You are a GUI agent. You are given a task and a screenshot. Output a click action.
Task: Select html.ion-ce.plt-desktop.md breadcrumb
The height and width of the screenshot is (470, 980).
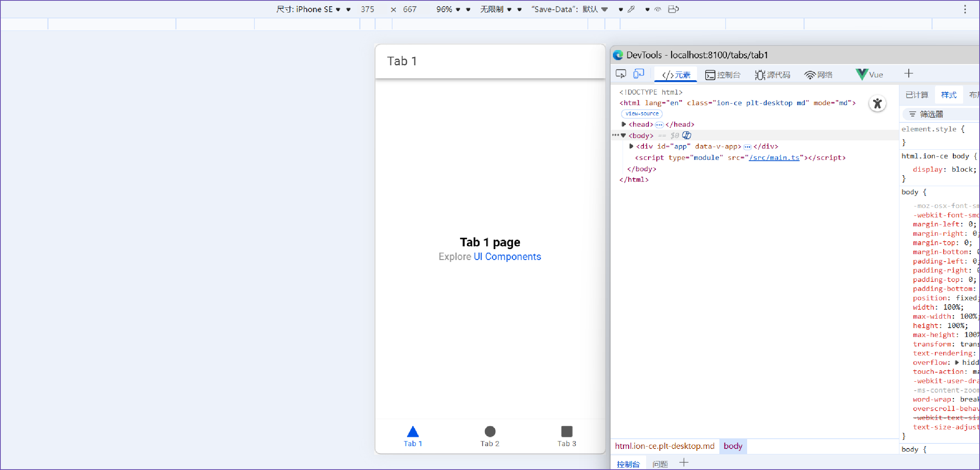(665, 446)
